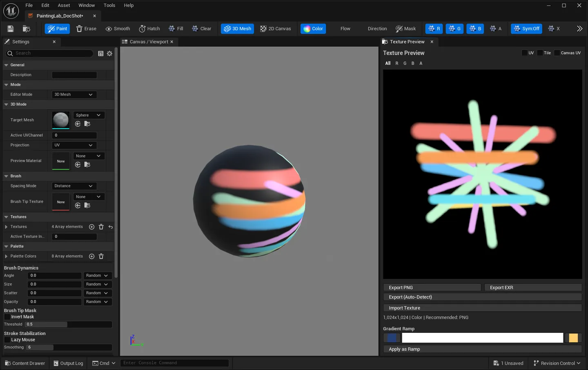This screenshot has width=588, height=370.
Task: Delete all Palette Colors elements
Action: click(101, 256)
